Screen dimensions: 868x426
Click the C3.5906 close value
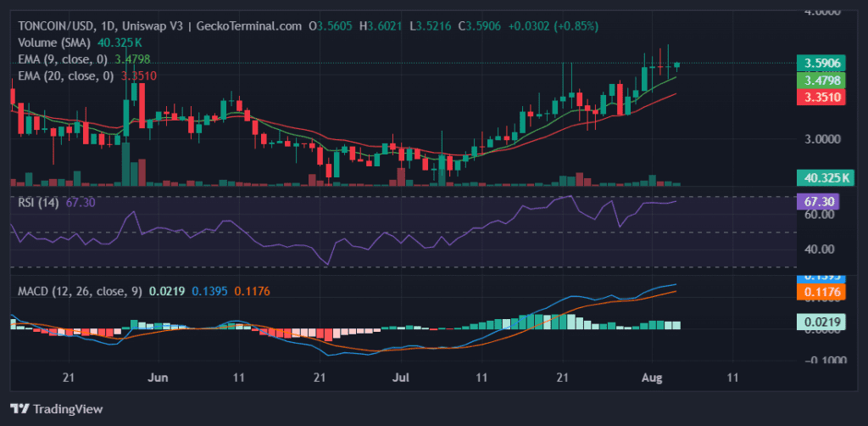[x=480, y=26]
